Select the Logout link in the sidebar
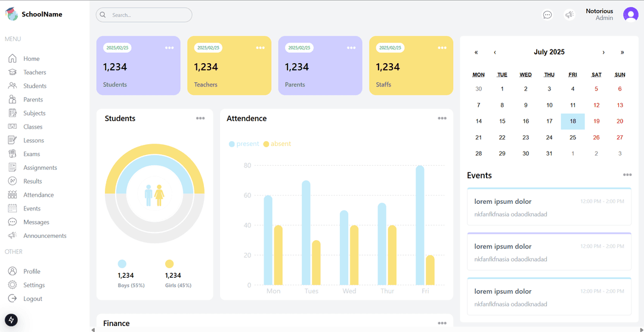Viewport: 644px width, 332px height. point(33,299)
